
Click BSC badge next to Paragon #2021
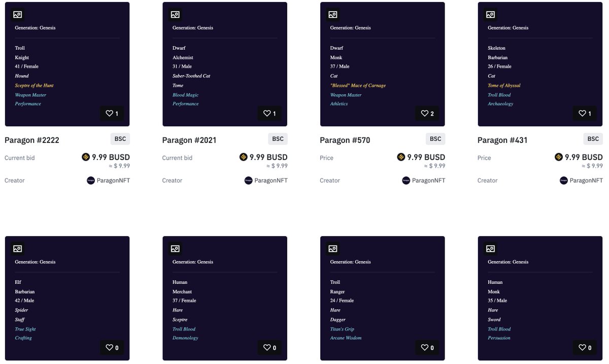click(x=278, y=139)
